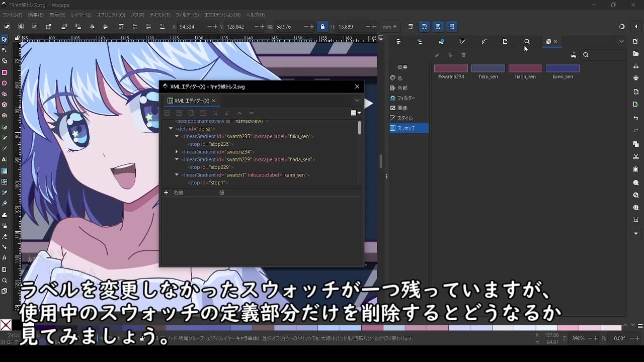
Task: Toggle move gradients with objects option
Action: pos(438,27)
